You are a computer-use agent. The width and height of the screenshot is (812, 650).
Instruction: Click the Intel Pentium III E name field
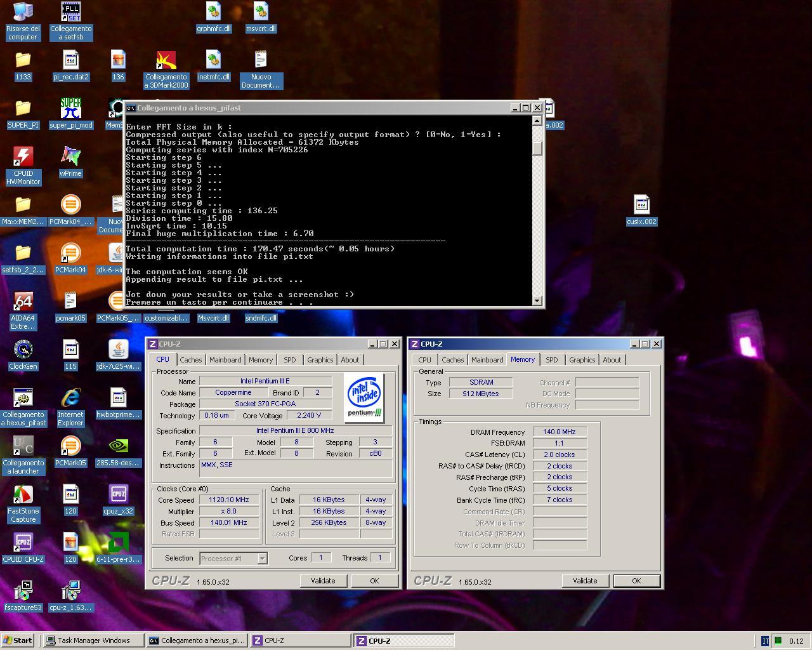(265, 381)
